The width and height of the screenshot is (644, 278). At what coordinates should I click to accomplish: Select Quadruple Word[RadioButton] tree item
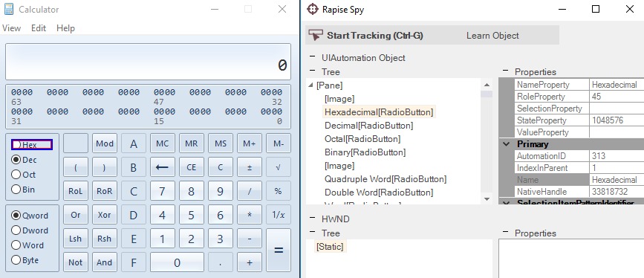click(x=386, y=179)
